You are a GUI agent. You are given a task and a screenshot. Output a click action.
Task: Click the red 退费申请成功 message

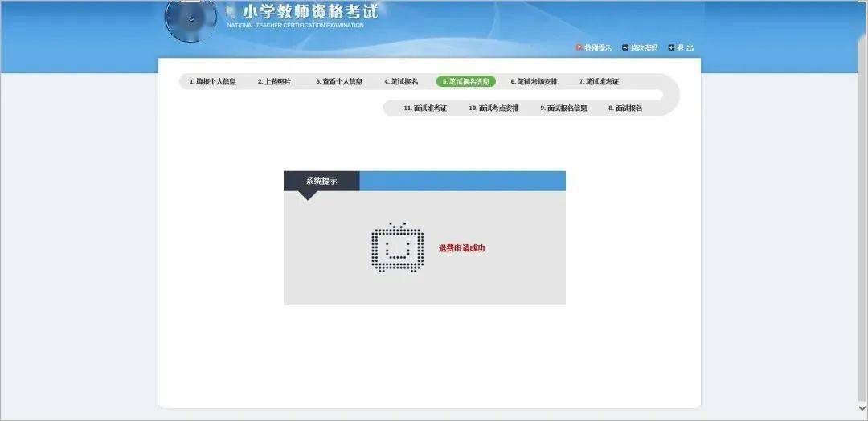[x=461, y=248]
